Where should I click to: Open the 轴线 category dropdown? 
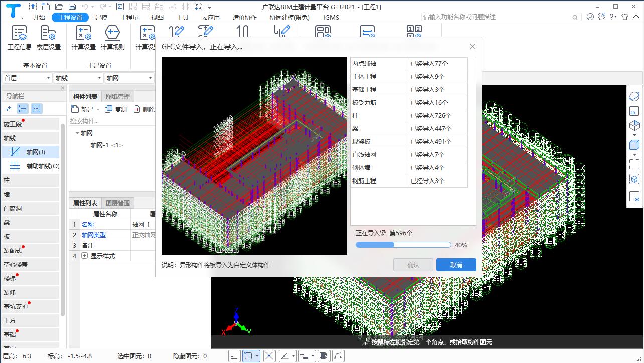pos(78,78)
